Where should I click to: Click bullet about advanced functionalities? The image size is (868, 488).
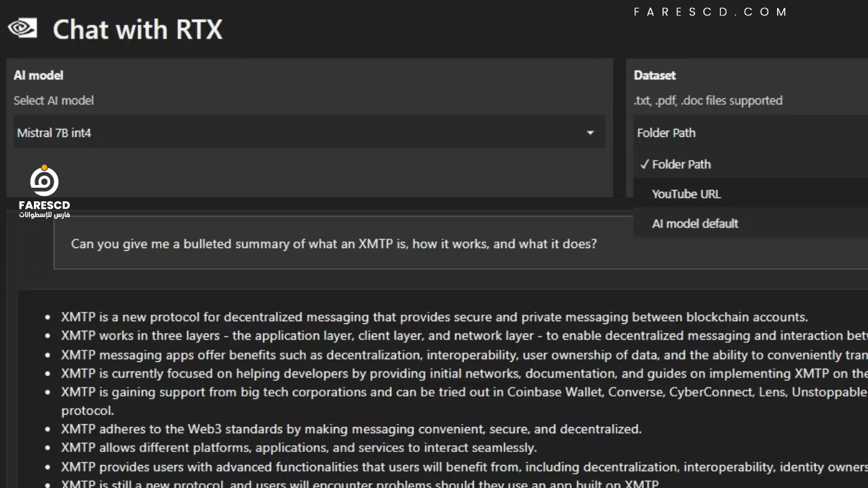coord(465,467)
